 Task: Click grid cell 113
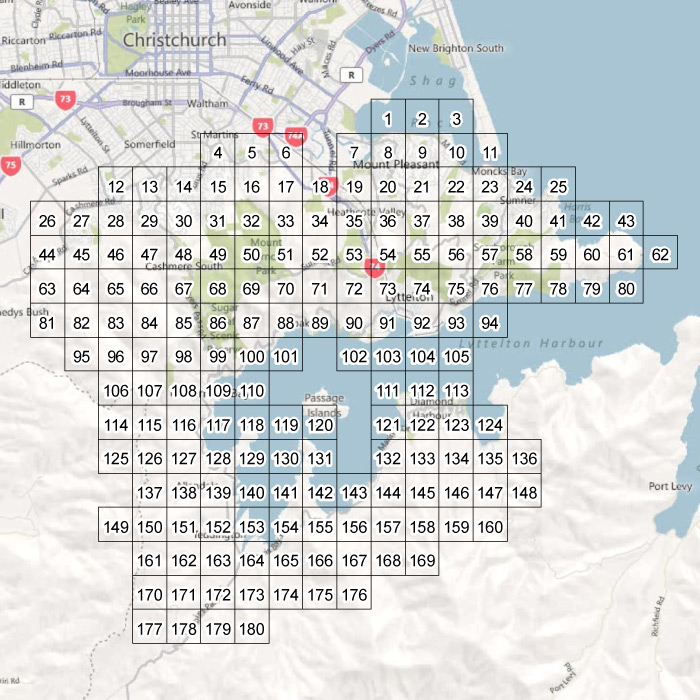click(456, 388)
